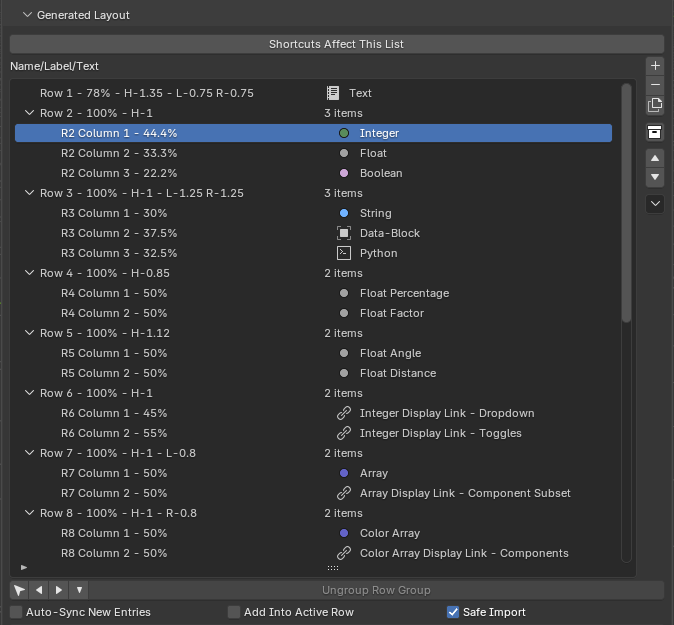This screenshot has width=674, height=625.
Task: Select R8 Column 2 - 50% entry
Action: [313, 553]
